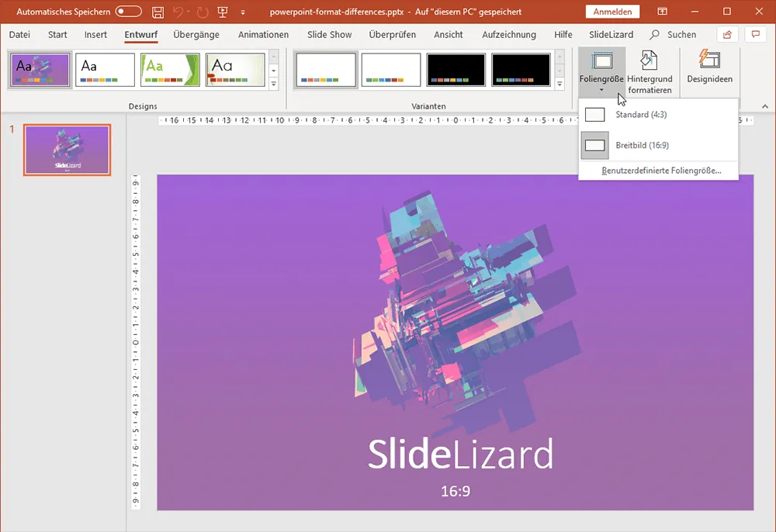The height and width of the screenshot is (532, 776).
Task: Undo the last action
Action: point(179,12)
